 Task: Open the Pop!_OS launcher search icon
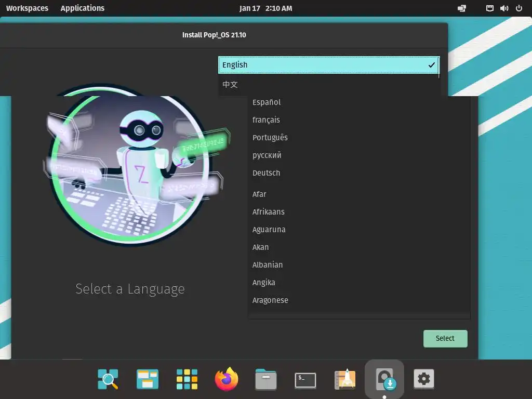108,379
